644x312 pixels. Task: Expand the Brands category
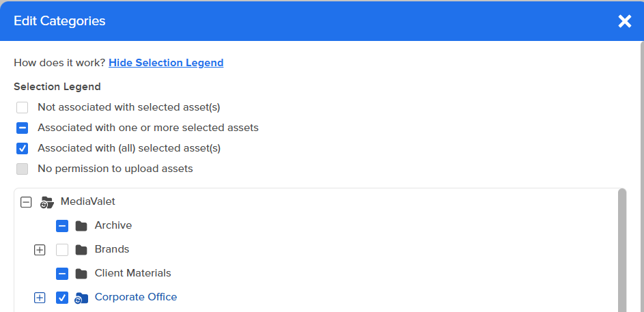click(x=40, y=250)
